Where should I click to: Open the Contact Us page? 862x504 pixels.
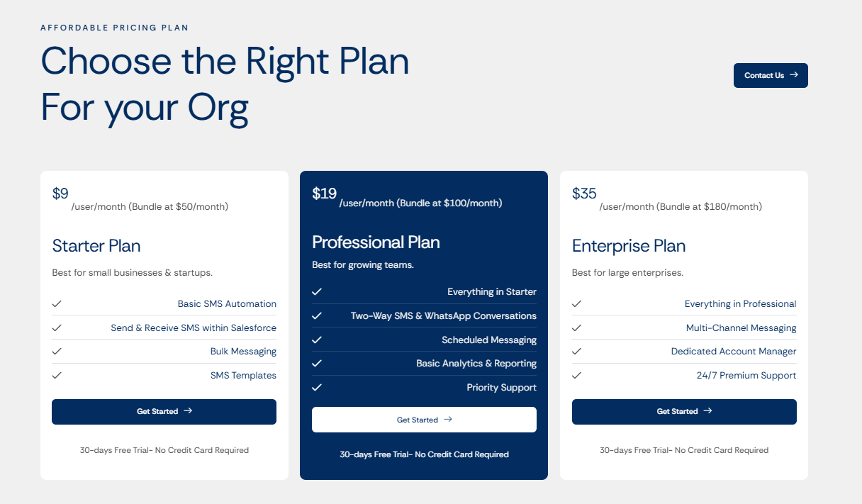(x=771, y=75)
